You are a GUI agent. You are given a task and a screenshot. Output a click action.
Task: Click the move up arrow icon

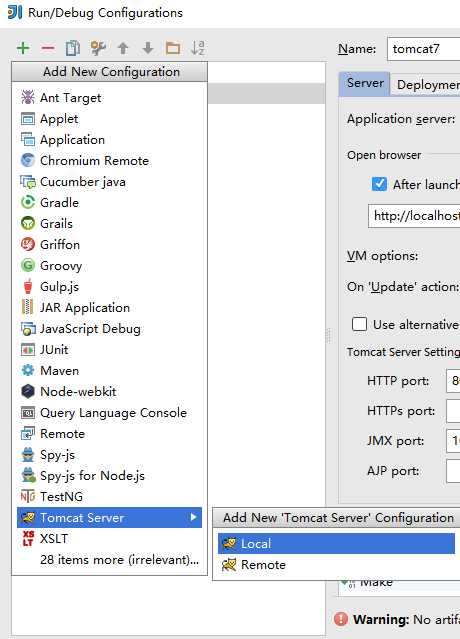coord(123,48)
